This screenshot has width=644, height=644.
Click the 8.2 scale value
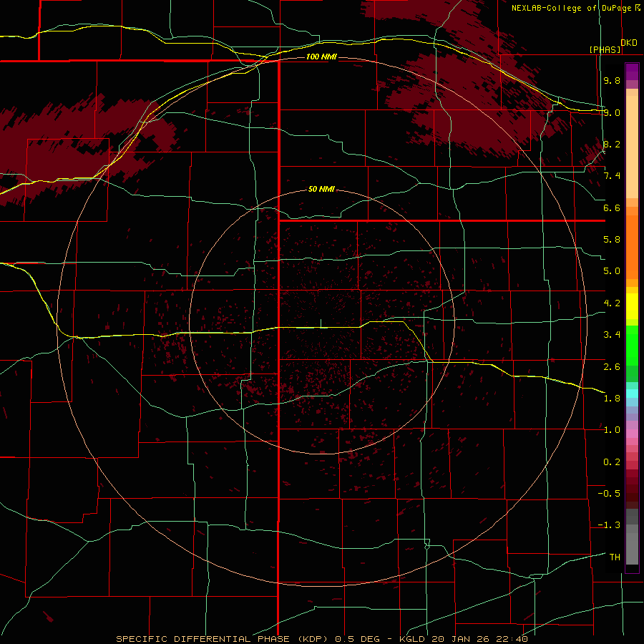click(x=612, y=144)
